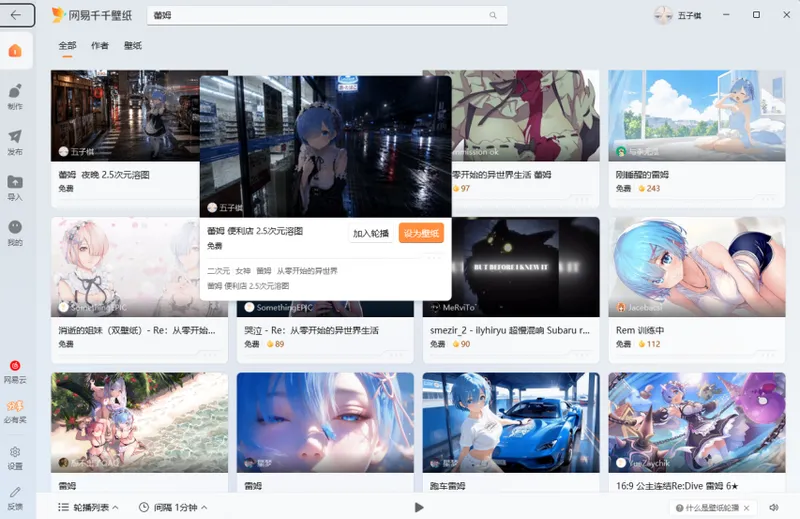The height and width of the screenshot is (519, 800).
Task: Click the 97 likes count
Action: 461,188
